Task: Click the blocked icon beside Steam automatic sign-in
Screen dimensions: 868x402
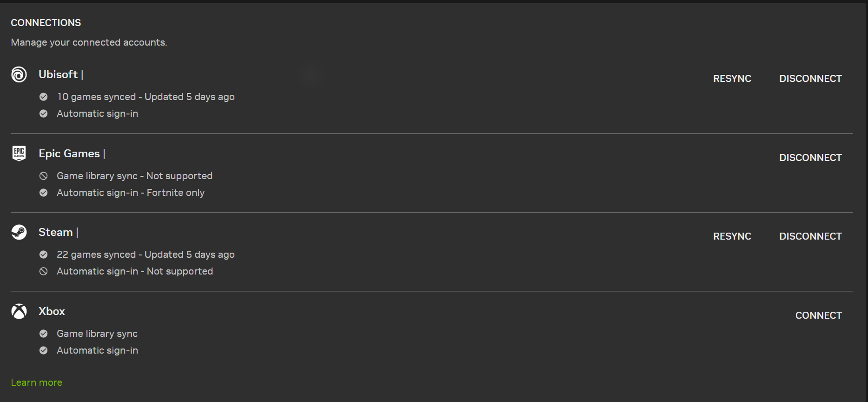Action: tap(44, 271)
